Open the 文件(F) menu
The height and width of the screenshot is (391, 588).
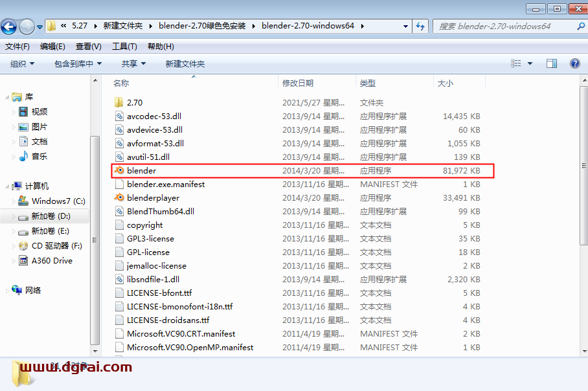[x=17, y=47]
